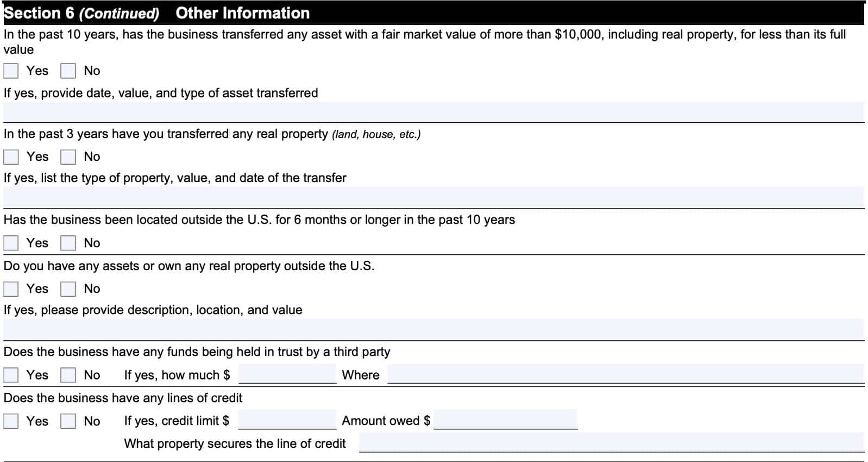Check No for business located outside the U.S.

[68, 243]
